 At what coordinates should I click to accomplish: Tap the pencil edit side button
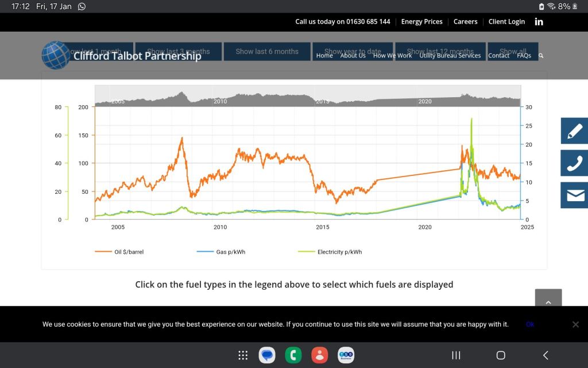pyautogui.click(x=574, y=131)
